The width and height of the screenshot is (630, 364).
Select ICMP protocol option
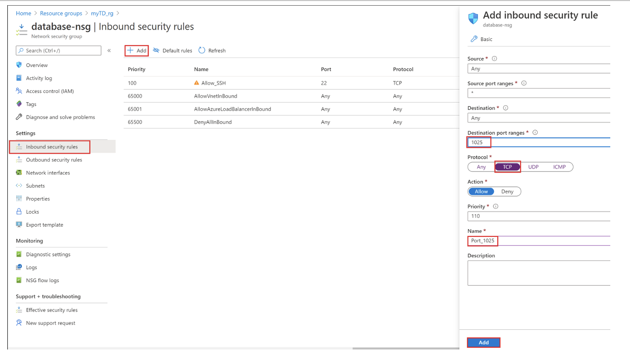(559, 167)
